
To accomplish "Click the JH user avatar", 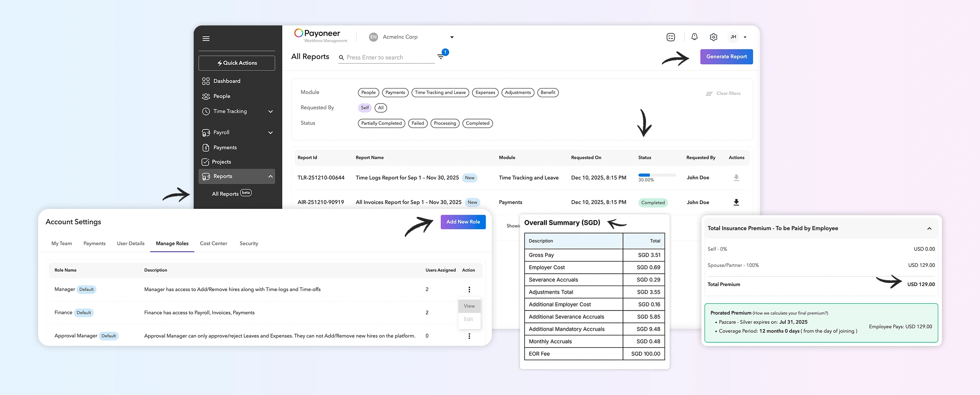I will point(733,37).
